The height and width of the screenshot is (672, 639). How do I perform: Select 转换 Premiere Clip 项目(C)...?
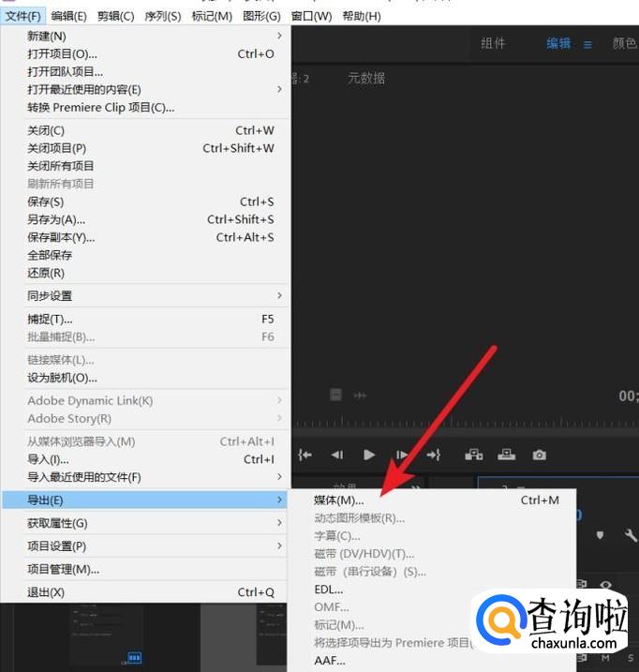[145, 107]
